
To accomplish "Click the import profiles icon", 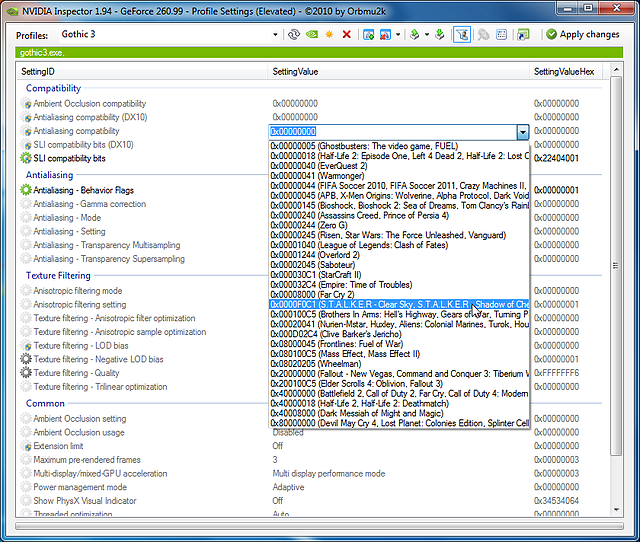I will (x=438, y=34).
